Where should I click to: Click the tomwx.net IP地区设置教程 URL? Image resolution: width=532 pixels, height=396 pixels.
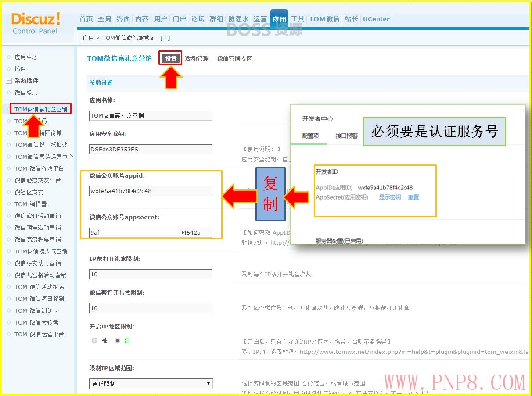pyautogui.click(x=413, y=352)
